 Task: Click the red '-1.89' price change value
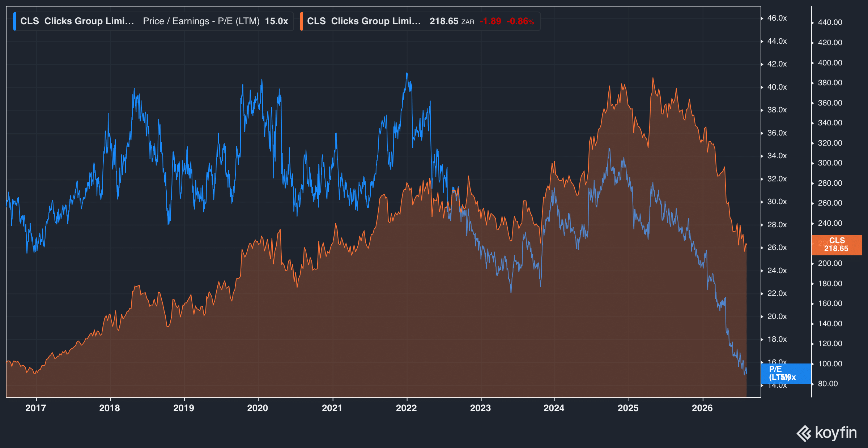tap(490, 21)
